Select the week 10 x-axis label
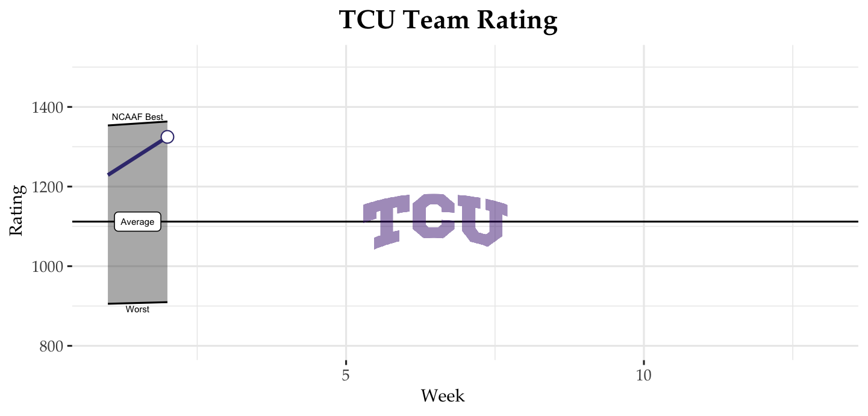This screenshot has height=416, width=868. (643, 376)
